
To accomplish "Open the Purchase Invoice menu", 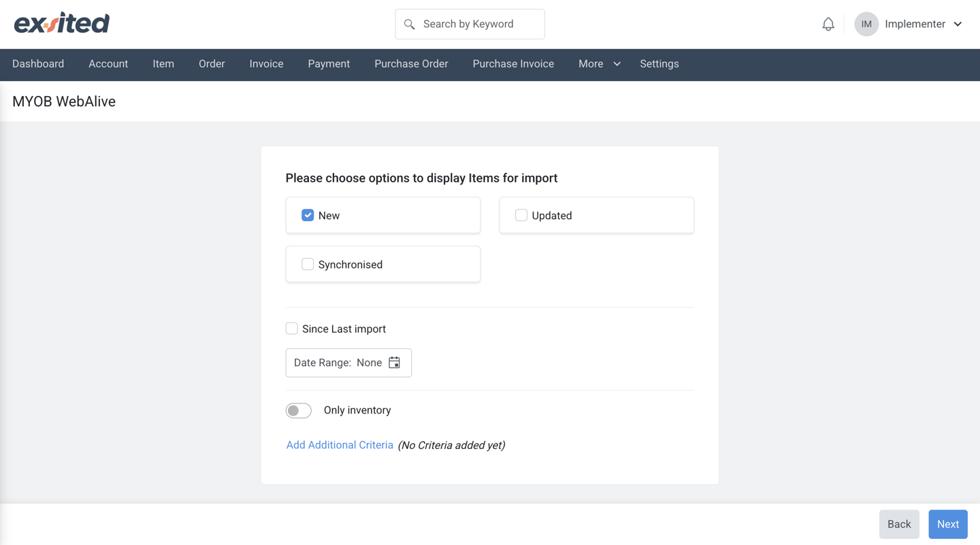I will [x=513, y=64].
